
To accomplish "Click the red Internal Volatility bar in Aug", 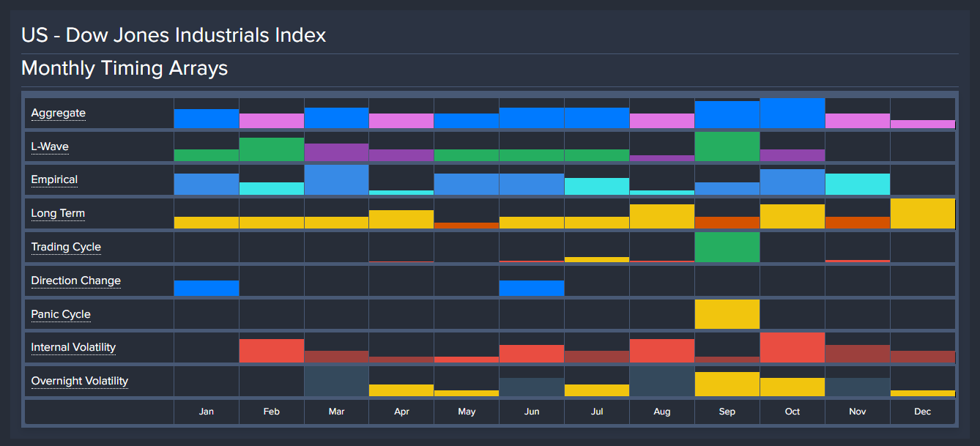I will click(662, 351).
